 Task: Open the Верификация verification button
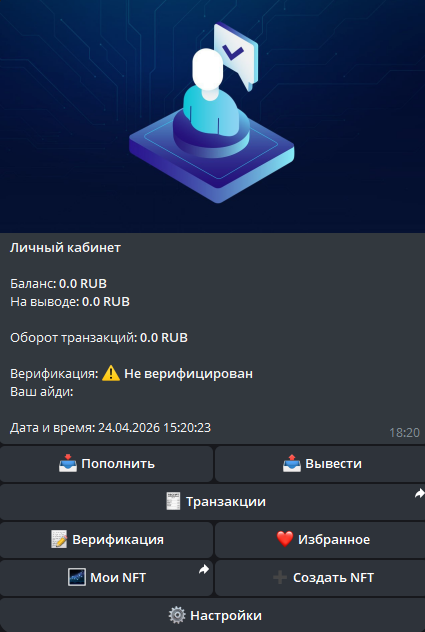coord(106,540)
